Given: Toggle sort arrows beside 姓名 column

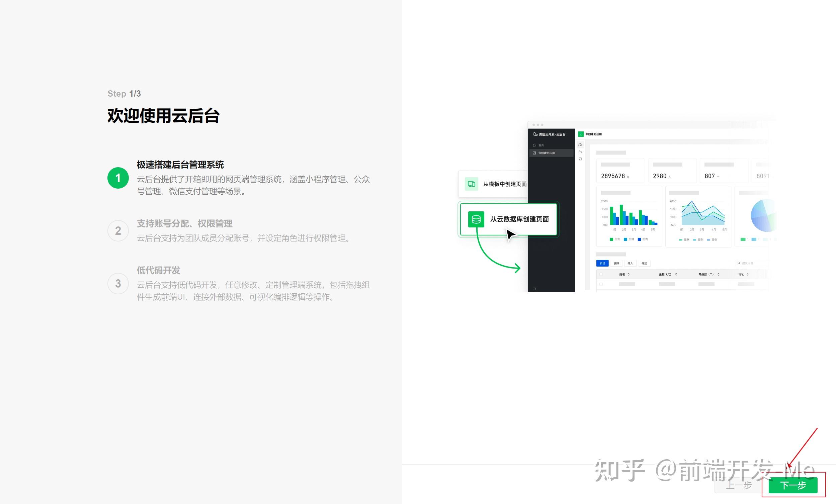Looking at the screenshot, I should pyautogui.click(x=629, y=274).
